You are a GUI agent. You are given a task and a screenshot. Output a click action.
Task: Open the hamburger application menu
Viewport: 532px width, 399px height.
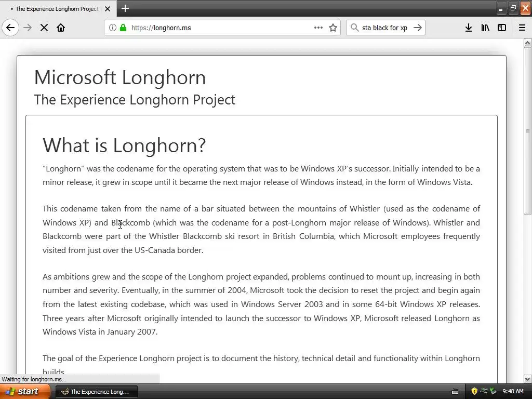point(522,28)
